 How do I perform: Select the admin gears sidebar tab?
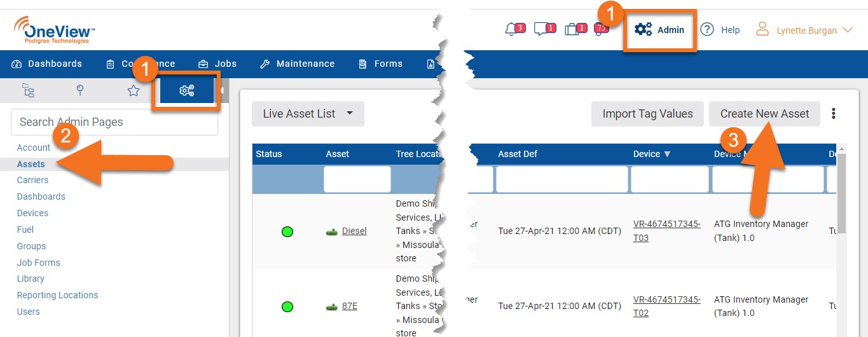point(186,91)
